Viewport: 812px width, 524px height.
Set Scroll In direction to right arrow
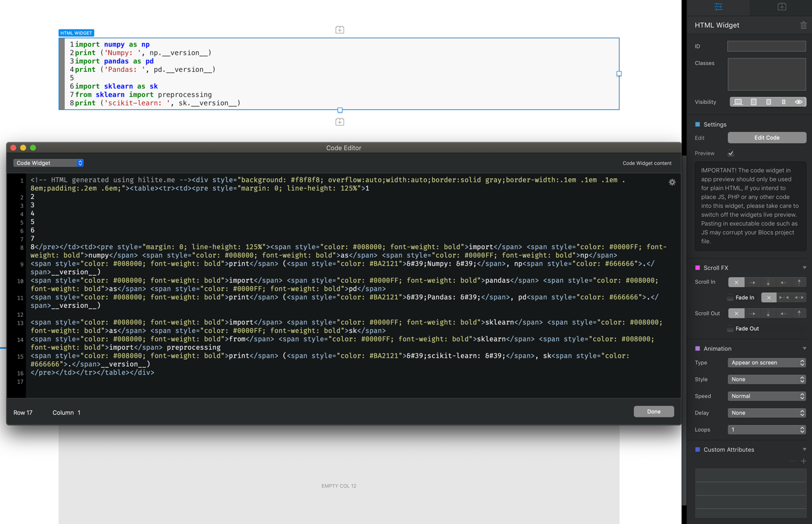(753, 282)
